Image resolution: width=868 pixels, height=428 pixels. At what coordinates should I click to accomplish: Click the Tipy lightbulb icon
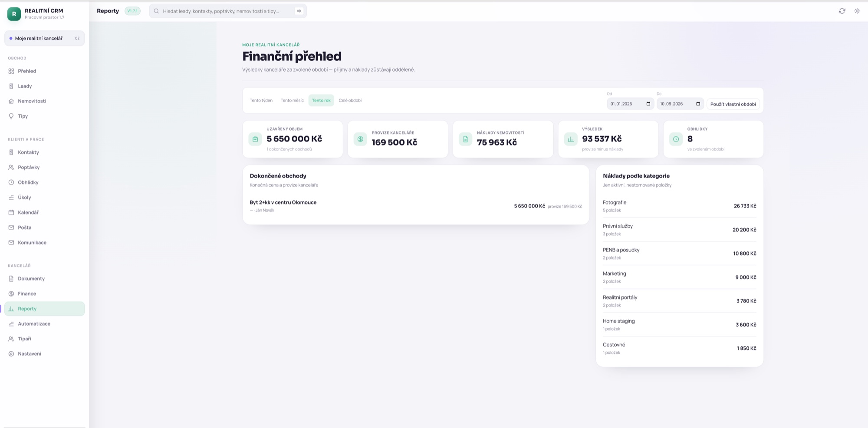[x=11, y=116]
